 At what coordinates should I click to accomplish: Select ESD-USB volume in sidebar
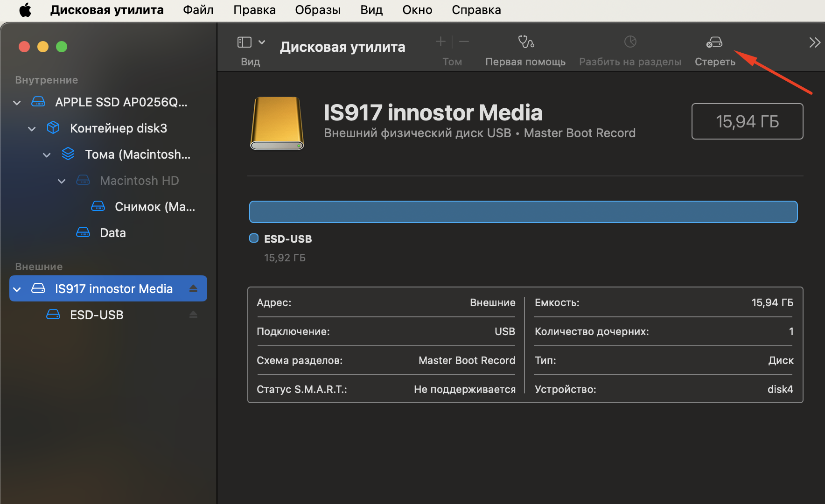108,315
